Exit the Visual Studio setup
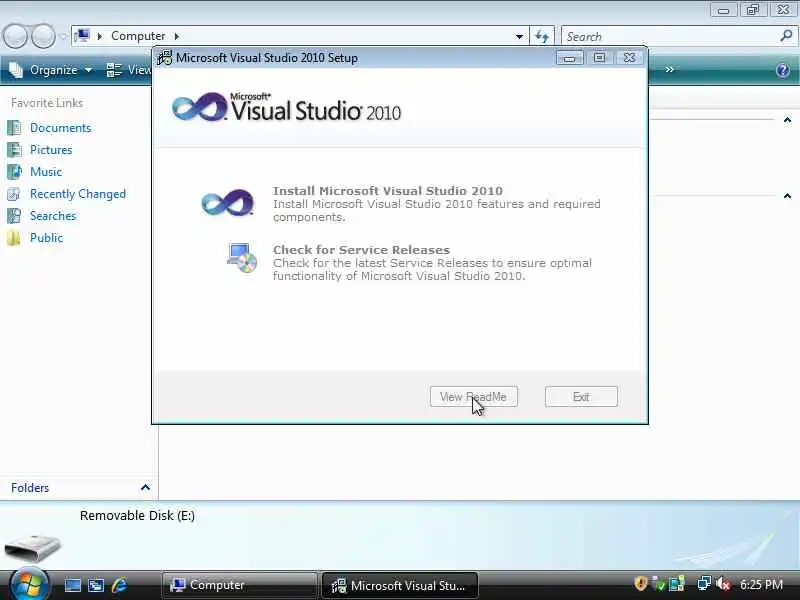The width and height of the screenshot is (800, 600). click(581, 396)
